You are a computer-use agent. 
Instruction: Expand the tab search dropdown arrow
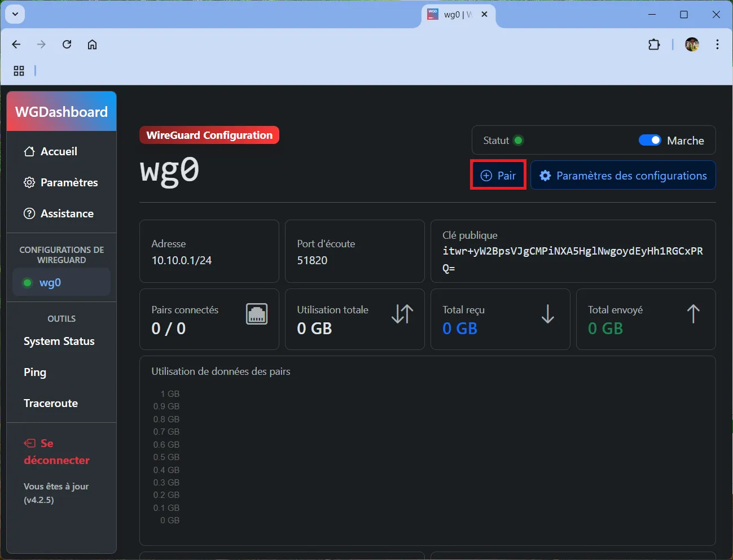tap(15, 14)
